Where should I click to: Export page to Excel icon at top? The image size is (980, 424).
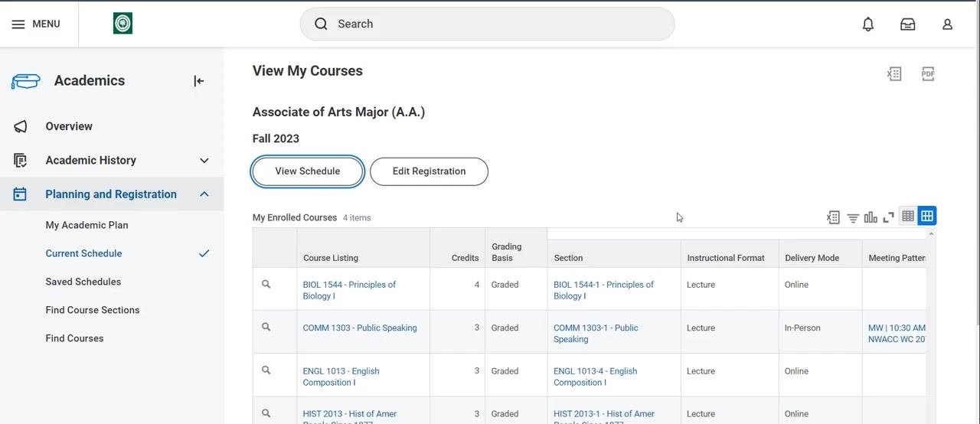pyautogui.click(x=894, y=74)
